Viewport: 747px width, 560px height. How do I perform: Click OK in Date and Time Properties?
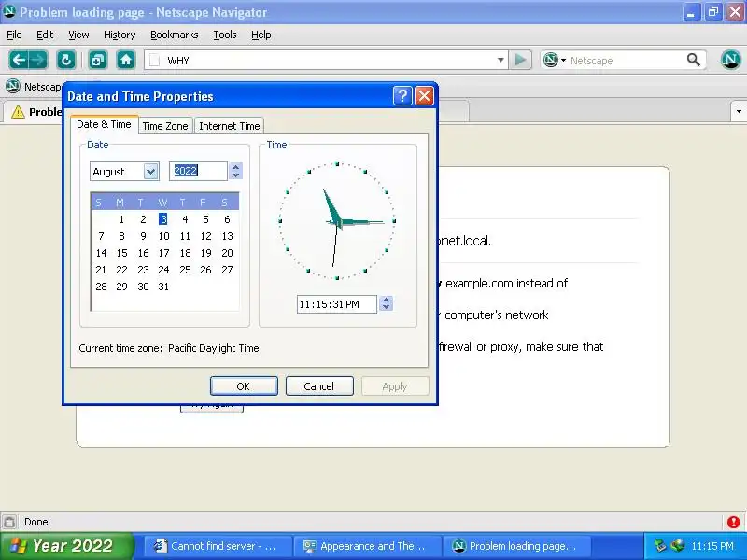coord(244,386)
